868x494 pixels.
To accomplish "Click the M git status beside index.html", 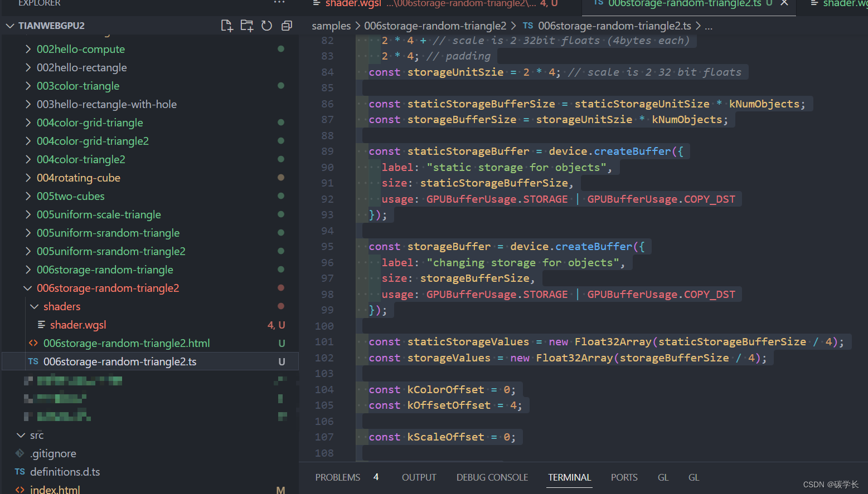I will pyautogui.click(x=280, y=490).
